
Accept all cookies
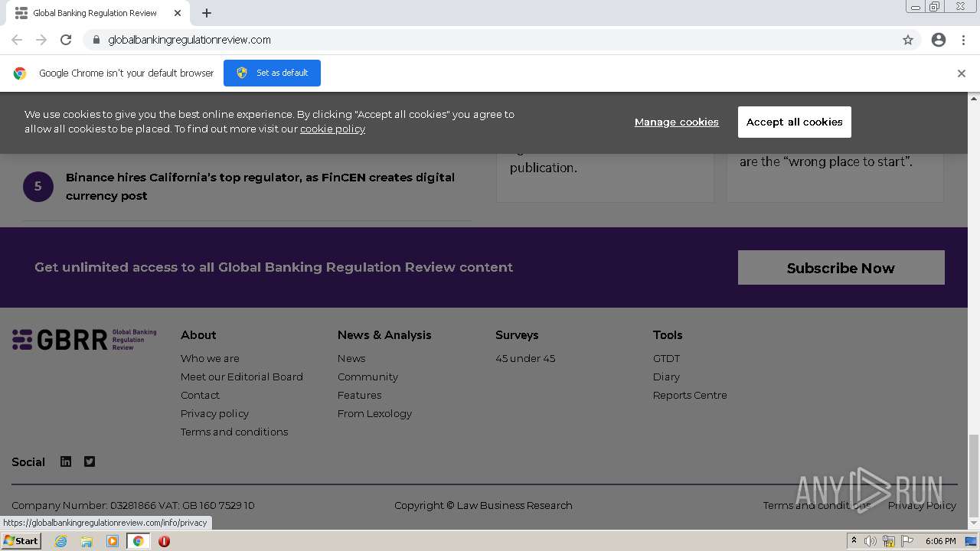(x=794, y=122)
